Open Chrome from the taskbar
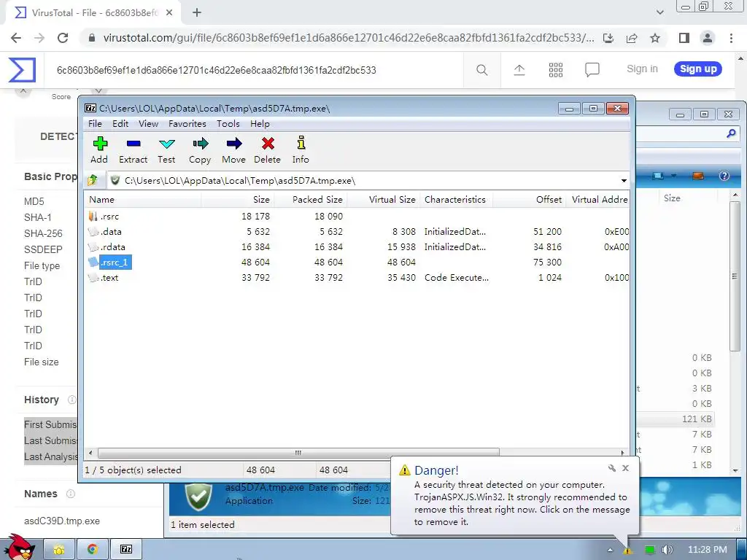 pyautogui.click(x=93, y=550)
